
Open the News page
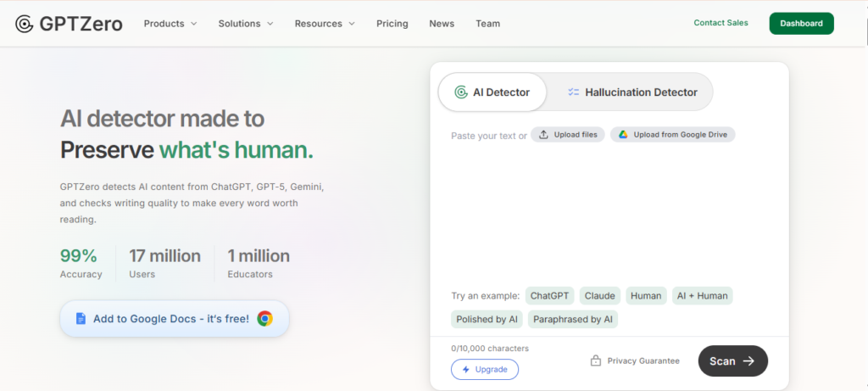[x=442, y=24]
